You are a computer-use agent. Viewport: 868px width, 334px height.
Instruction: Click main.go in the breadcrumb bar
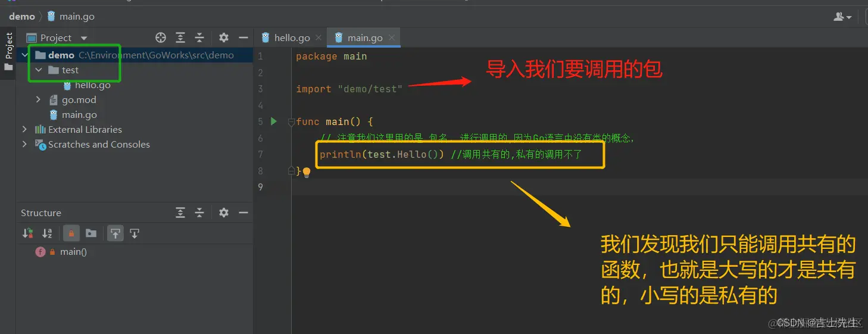[x=71, y=16]
